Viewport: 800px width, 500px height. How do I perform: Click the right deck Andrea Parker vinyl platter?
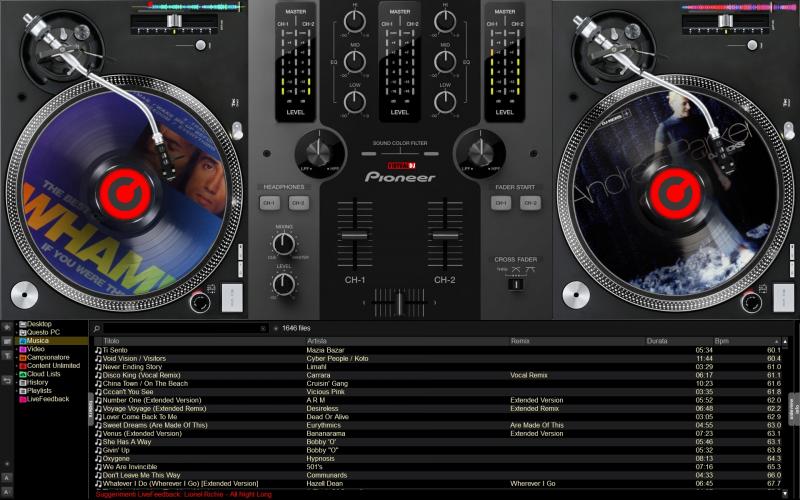coord(675,193)
